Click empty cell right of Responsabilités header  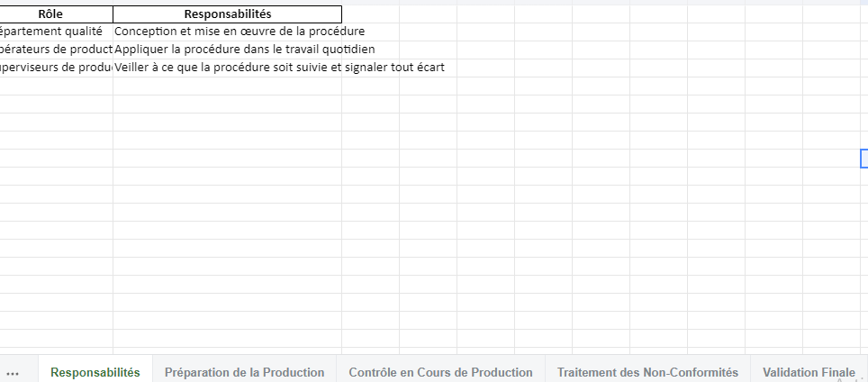[370, 14]
